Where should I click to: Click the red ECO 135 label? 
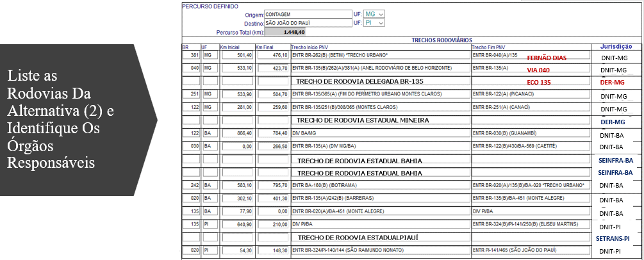point(538,83)
